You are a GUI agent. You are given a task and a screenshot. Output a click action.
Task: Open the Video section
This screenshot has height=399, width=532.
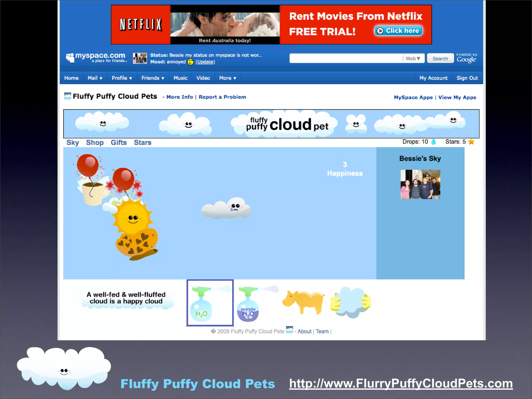pos(203,78)
